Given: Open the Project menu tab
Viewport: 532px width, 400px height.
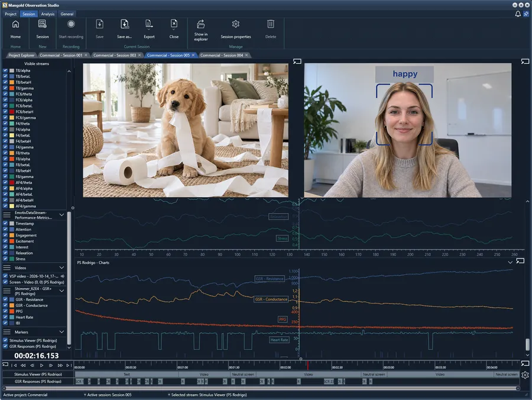Looking at the screenshot, I should 11,14.
